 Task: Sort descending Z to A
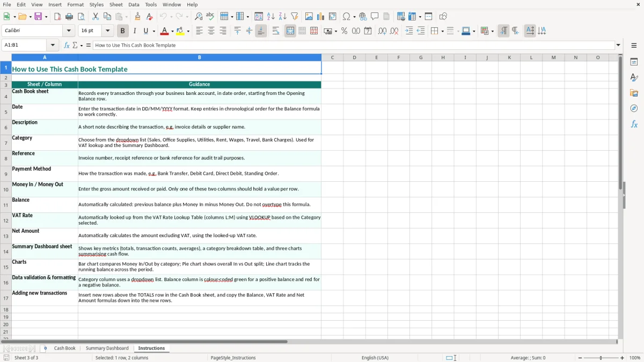point(282,17)
